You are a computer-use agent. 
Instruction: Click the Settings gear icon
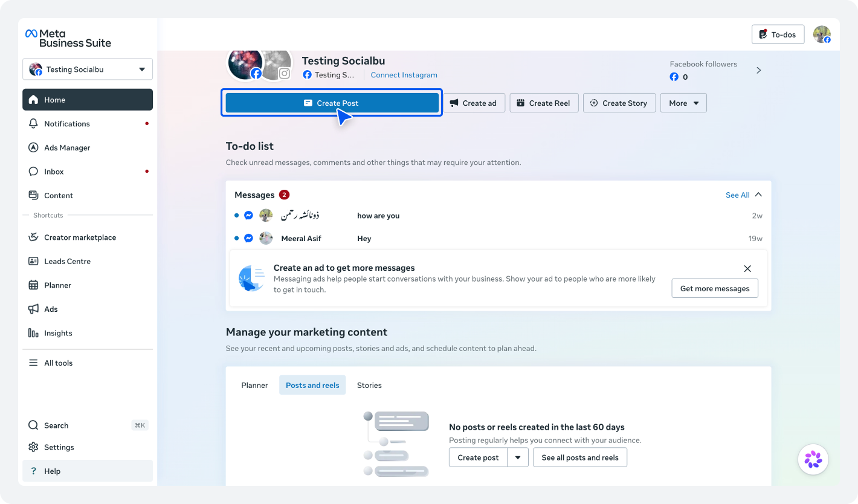coord(33,447)
